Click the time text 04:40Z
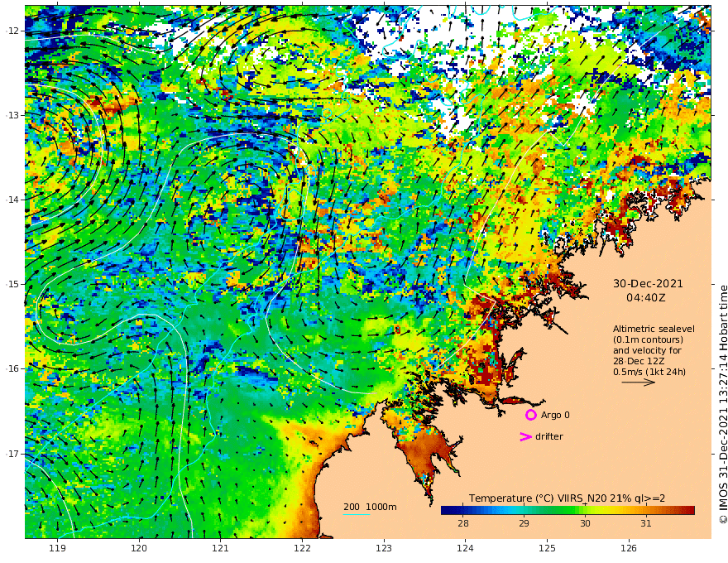The width and height of the screenshot is (728, 563). [646, 298]
